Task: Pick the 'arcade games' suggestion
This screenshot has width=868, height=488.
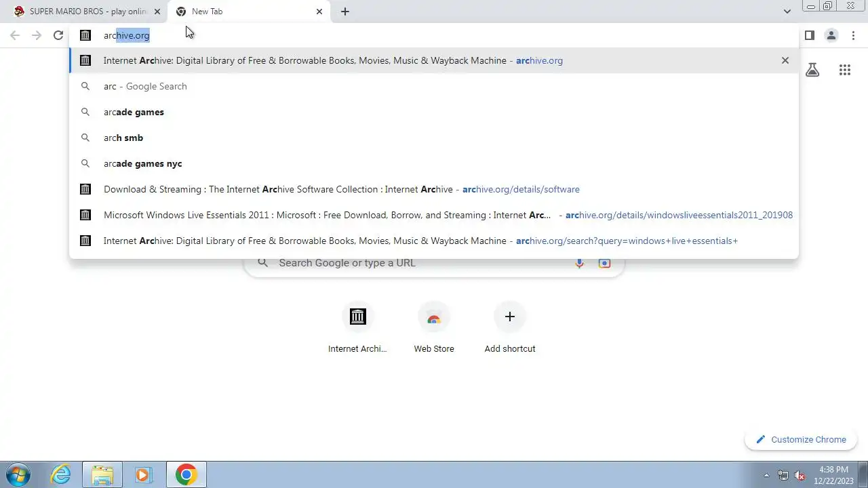Action: (x=434, y=112)
